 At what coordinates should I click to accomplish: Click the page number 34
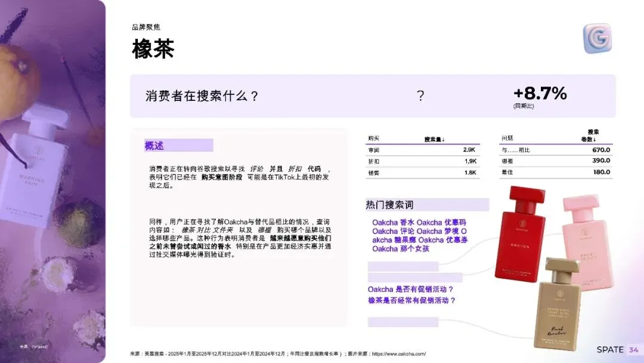click(x=634, y=350)
